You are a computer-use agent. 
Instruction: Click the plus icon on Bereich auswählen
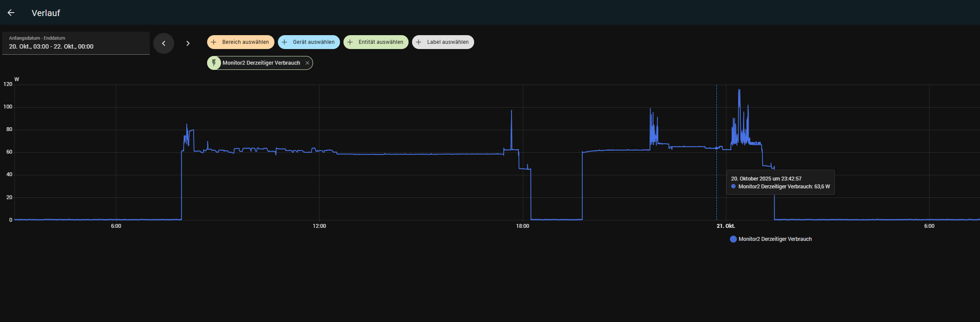pos(214,42)
